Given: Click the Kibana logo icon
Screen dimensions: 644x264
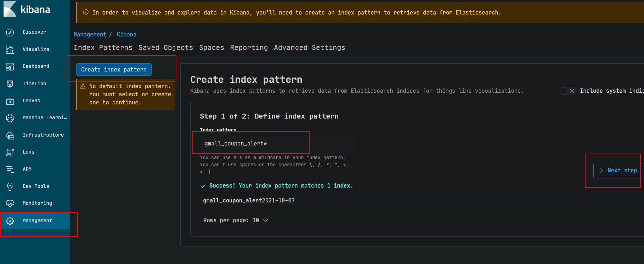Looking at the screenshot, I should point(10,9).
